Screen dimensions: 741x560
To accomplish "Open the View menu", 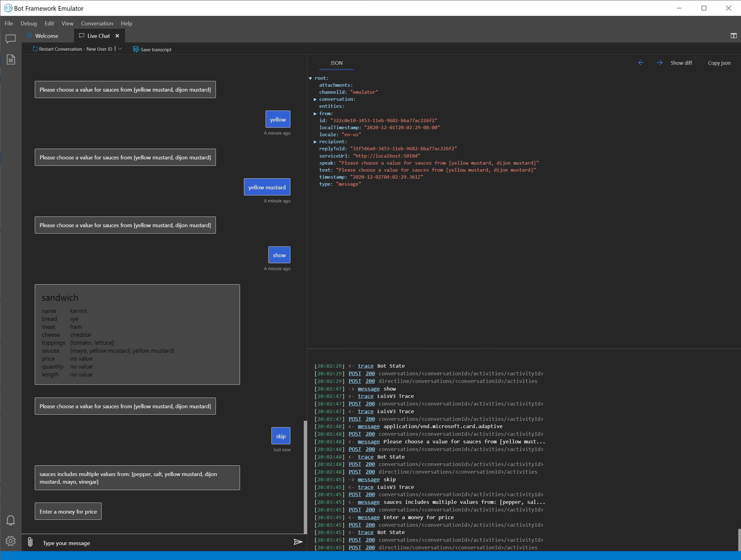I will (x=67, y=24).
